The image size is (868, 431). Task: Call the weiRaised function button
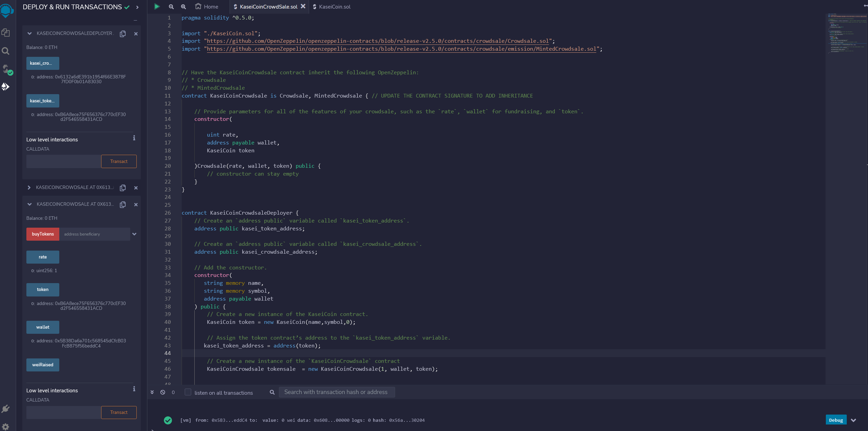coord(43,365)
